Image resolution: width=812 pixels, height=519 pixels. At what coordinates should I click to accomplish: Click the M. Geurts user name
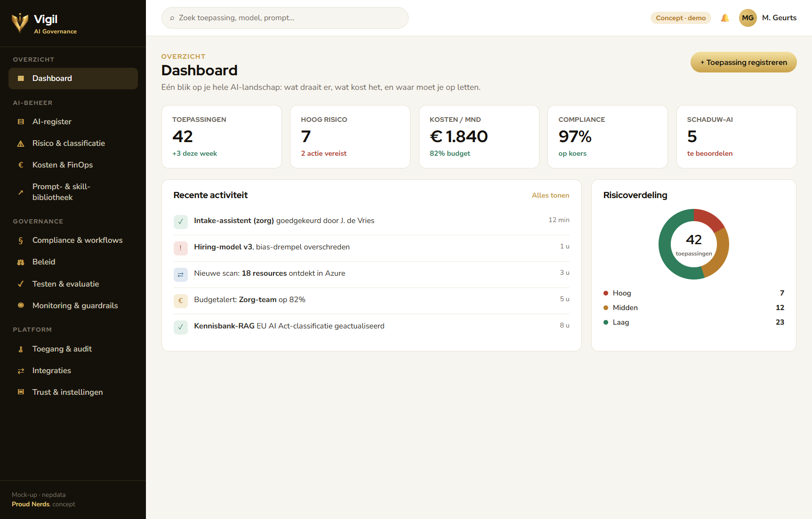click(779, 18)
